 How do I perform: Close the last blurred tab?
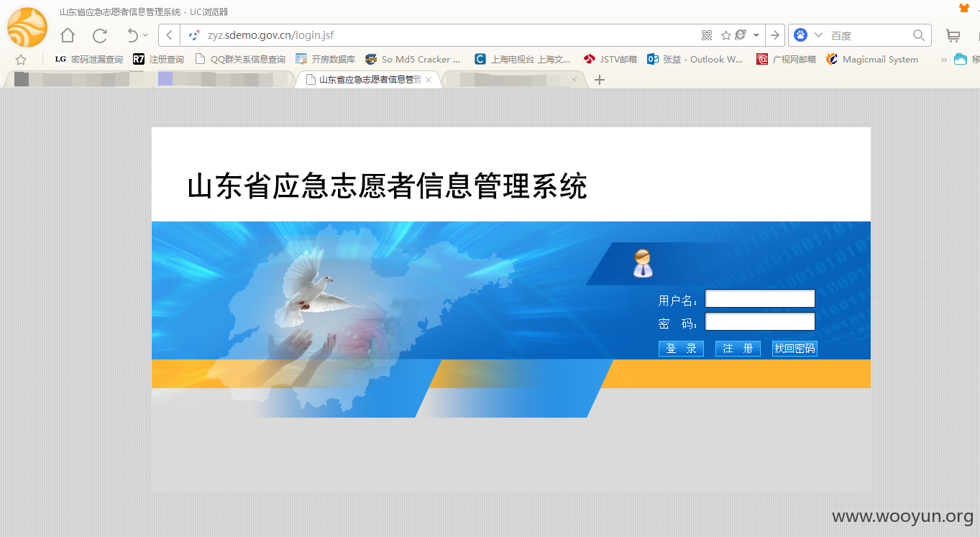(x=574, y=80)
